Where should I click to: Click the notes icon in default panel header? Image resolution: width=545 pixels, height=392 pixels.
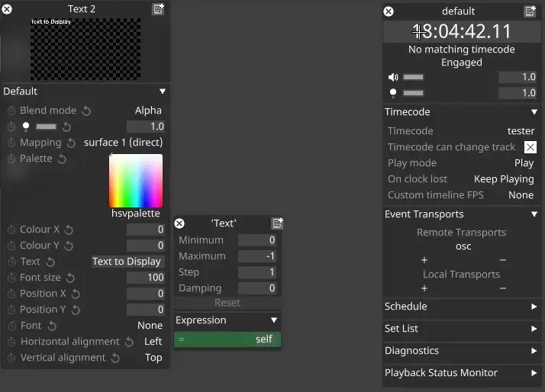click(530, 11)
